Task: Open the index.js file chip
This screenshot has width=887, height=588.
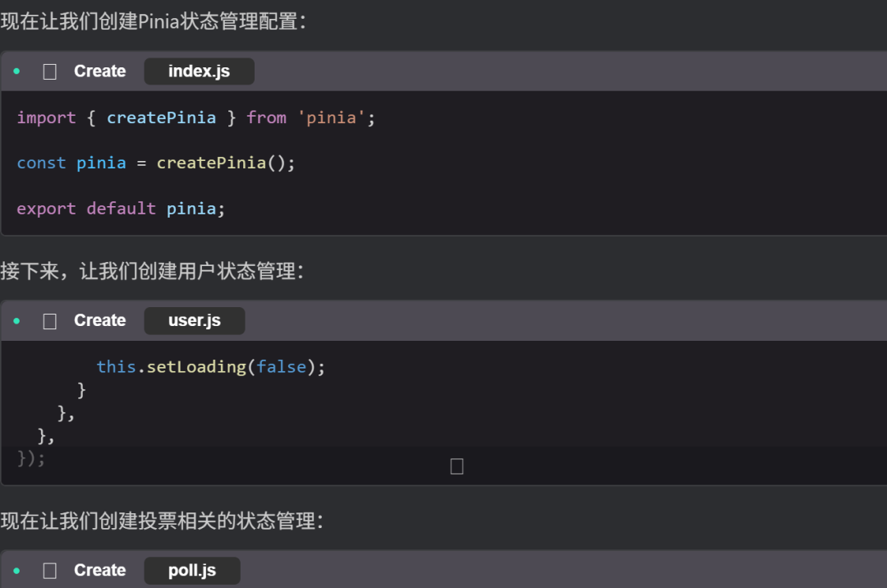Action: coord(199,71)
